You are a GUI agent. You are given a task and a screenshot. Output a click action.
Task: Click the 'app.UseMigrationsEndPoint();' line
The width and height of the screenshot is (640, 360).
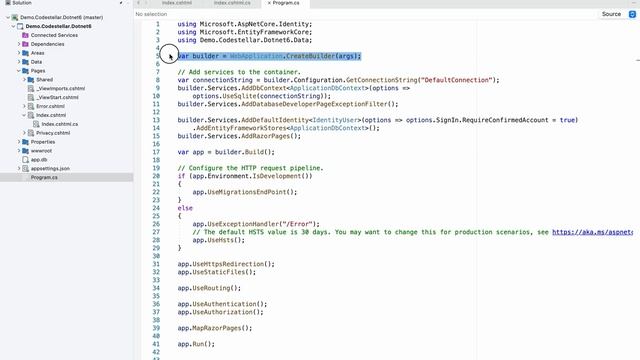[245, 192]
